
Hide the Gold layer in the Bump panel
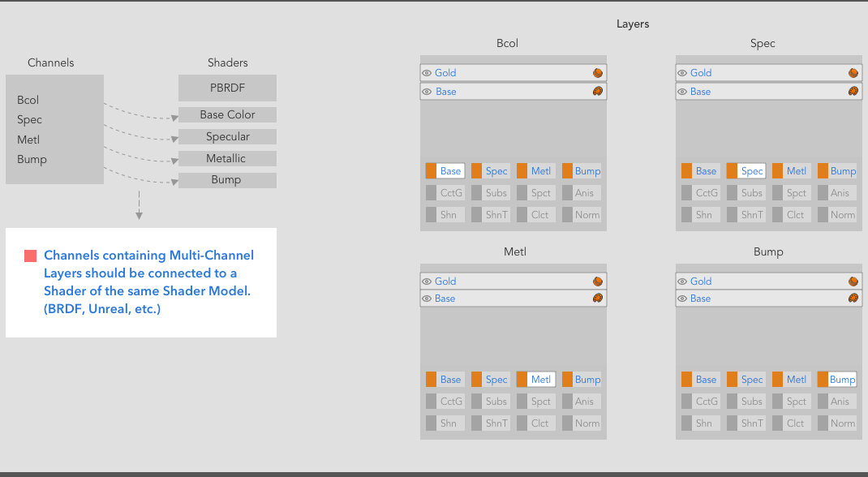click(x=682, y=281)
